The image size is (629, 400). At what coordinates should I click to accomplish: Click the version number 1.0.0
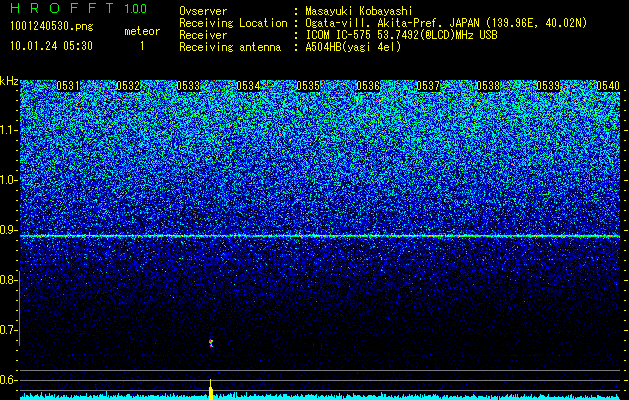tap(136, 9)
